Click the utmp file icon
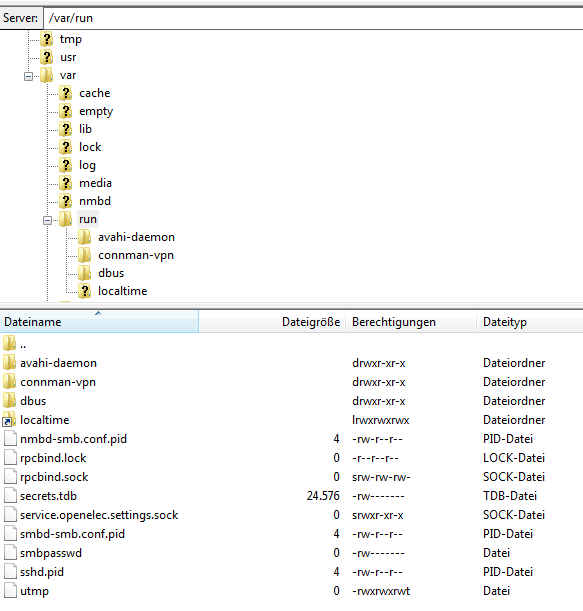The width and height of the screenshot is (583, 611). click(11, 591)
